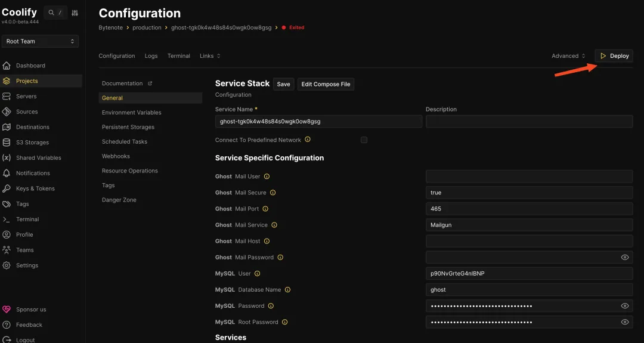Click the Notifications bell icon
This screenshot has height=343, width=644.
pos(7,173)
